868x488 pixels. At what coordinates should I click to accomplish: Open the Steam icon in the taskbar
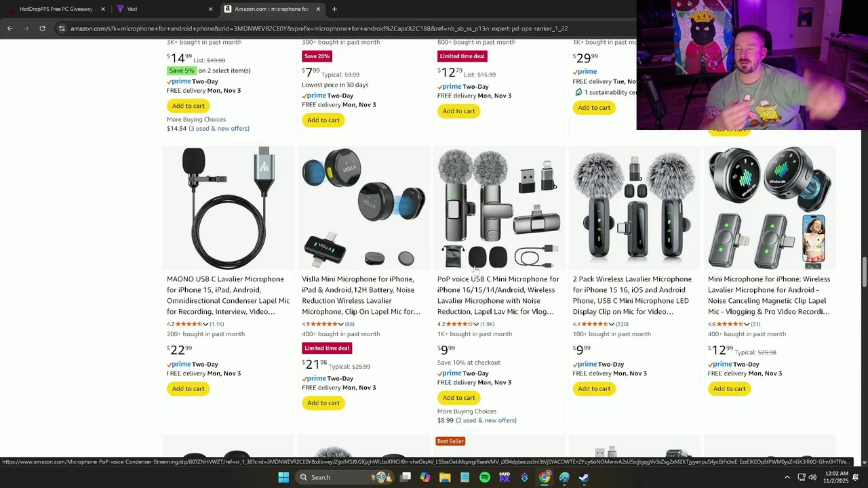click(x=584, y=477)
